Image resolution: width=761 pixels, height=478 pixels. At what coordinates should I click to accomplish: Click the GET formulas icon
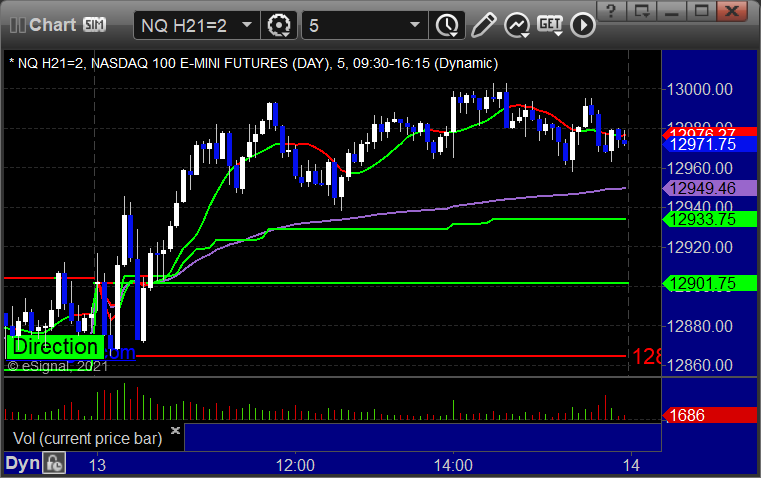(550, 25)
